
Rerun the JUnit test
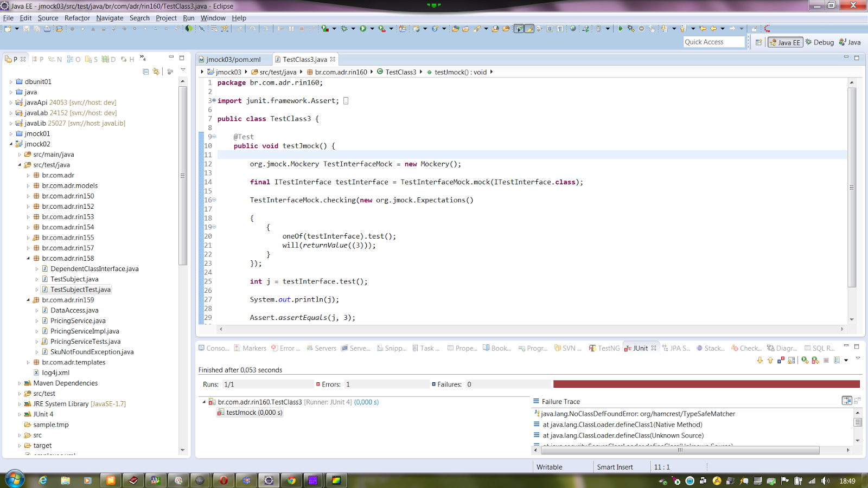coord(805,359)
